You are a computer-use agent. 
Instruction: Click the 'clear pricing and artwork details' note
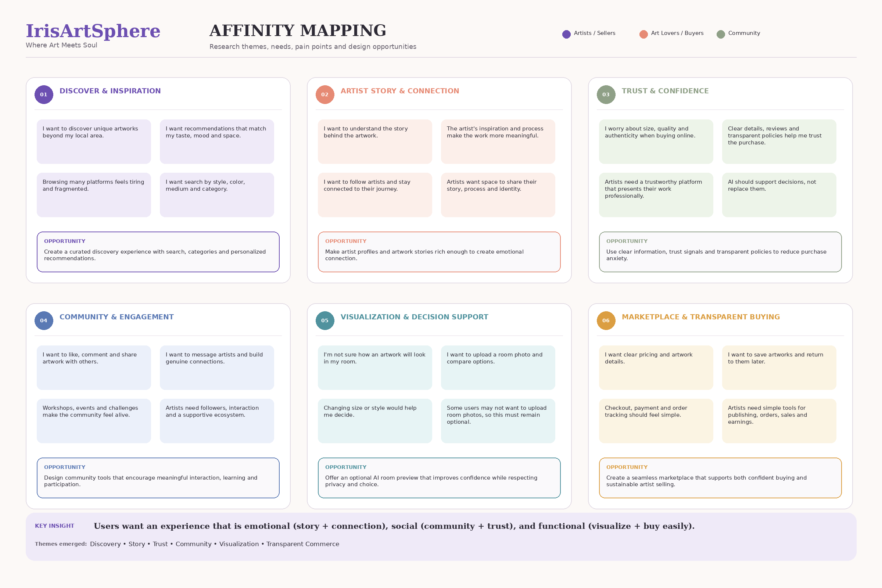coord(656,368)
